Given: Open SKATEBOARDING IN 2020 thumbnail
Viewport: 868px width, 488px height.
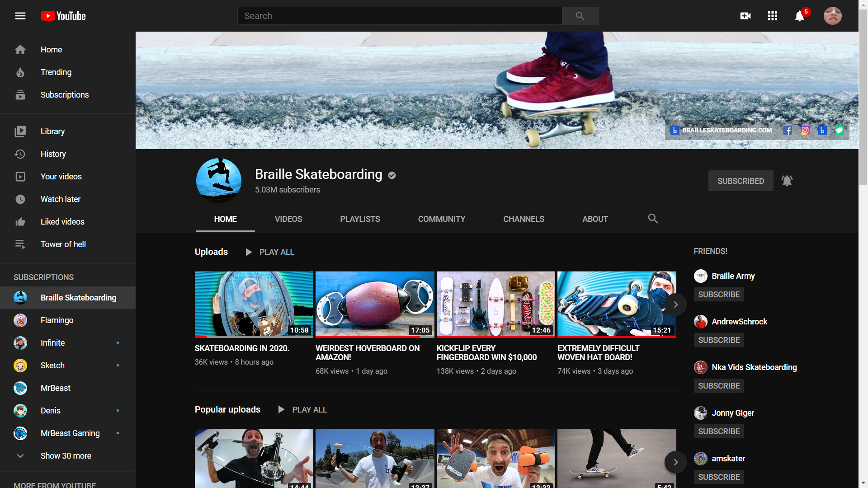Looking at the screenshot, I should point(254,305).
